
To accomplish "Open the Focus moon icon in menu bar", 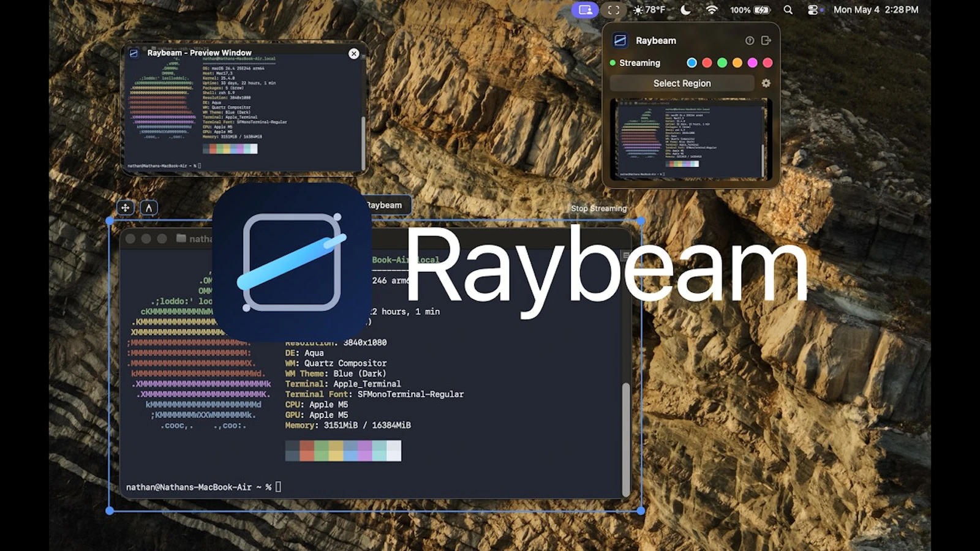I will (x=685, y=10).
